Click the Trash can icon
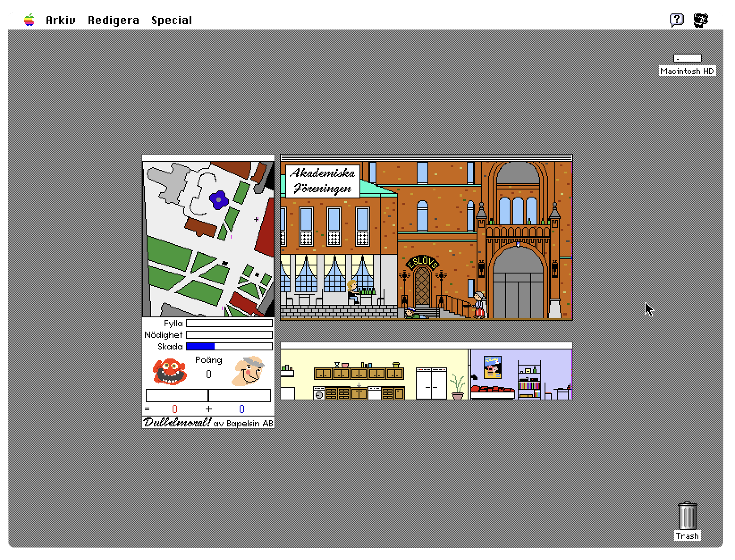Image resolution: width=735 pixels, height=560 pixels. pos(687,516)
